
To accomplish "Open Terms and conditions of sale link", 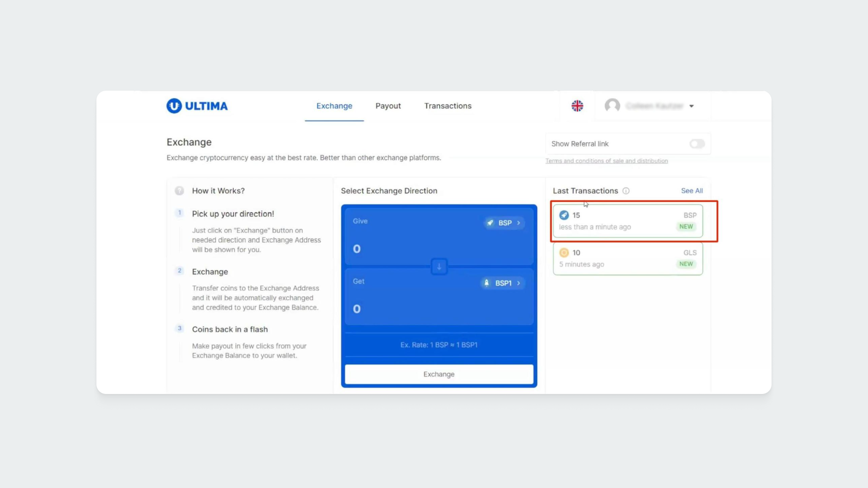I will point(606,161).
